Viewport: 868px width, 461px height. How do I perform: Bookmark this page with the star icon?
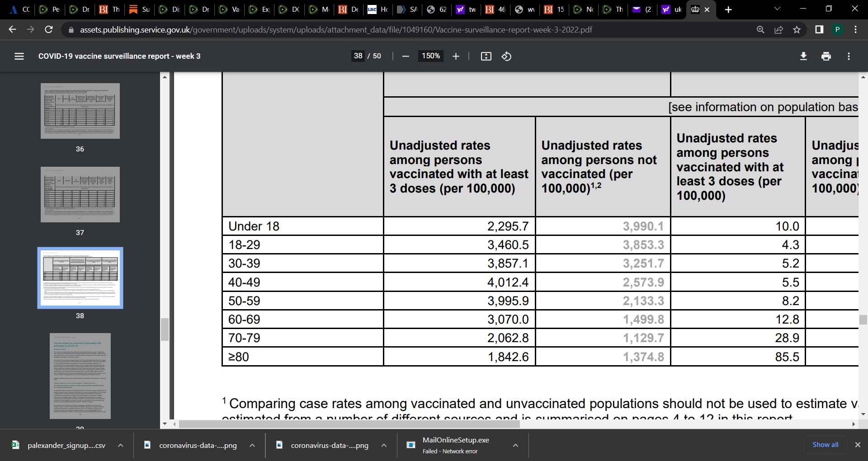click(x=797, y=30)
